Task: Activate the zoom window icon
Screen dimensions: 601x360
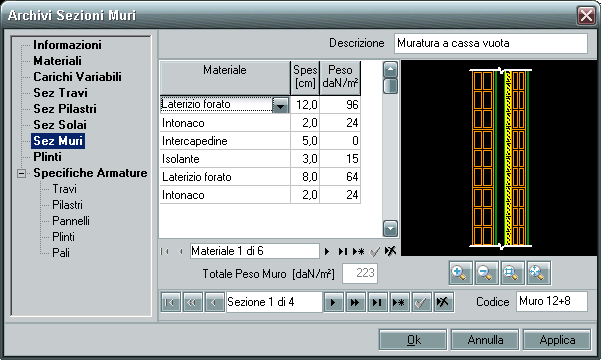Action: coord(512,273)
